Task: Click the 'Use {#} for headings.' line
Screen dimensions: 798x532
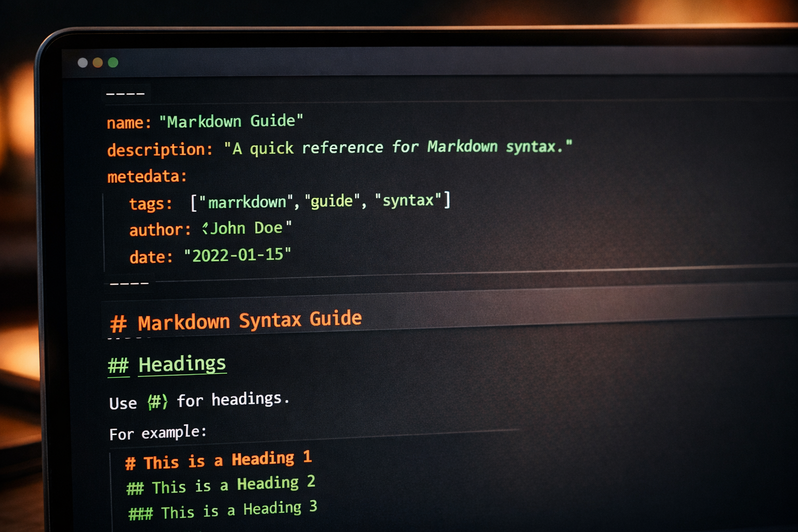Action: click(199, 401)
